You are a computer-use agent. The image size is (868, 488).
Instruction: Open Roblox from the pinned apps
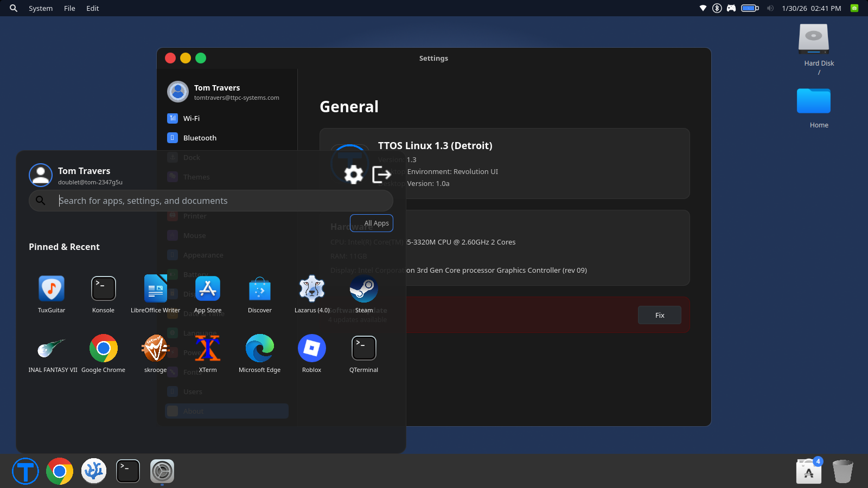(312, 348)
